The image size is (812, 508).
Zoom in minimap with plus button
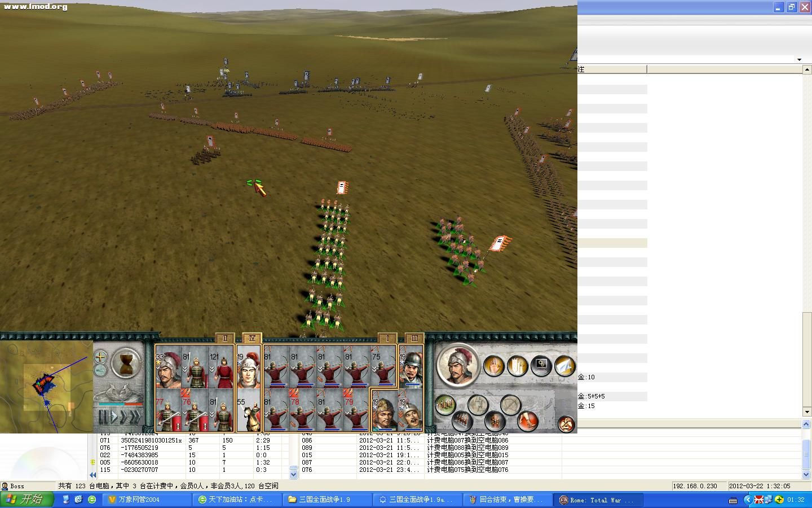point(100,357)
